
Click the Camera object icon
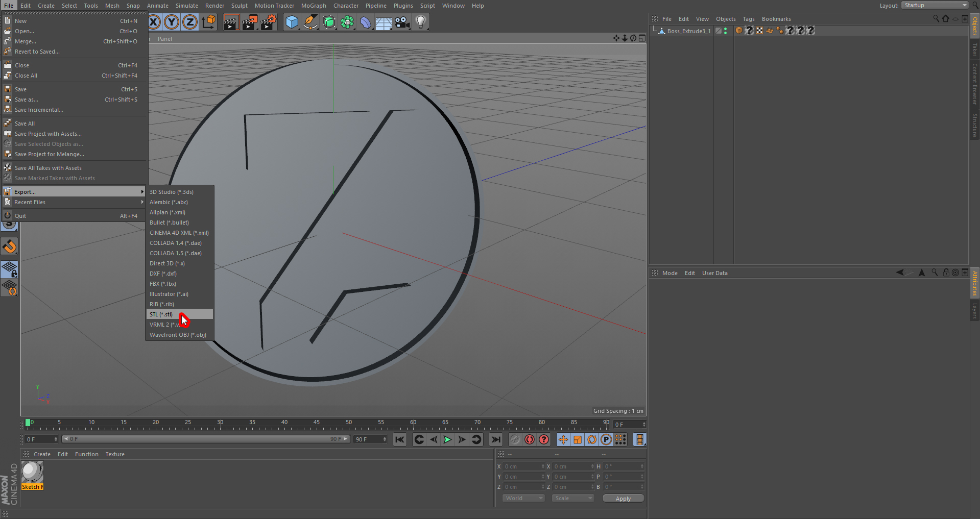402,22
